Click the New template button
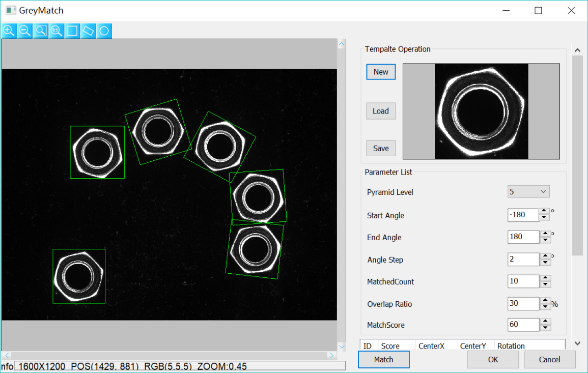Image resolution: width=588 pixels, height=373 pixels. click(x=381, y=72)
